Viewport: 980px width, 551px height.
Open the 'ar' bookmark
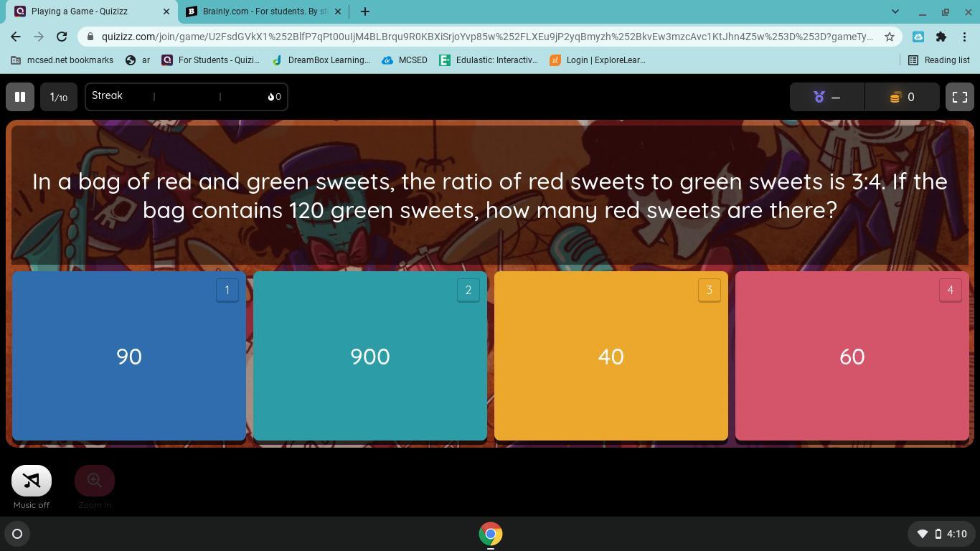pyautogui.click(x=138, y=60)
